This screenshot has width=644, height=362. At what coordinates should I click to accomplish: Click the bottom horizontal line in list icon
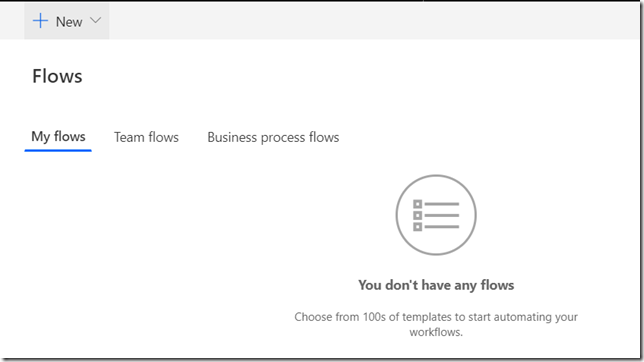(x=442, y=227)
